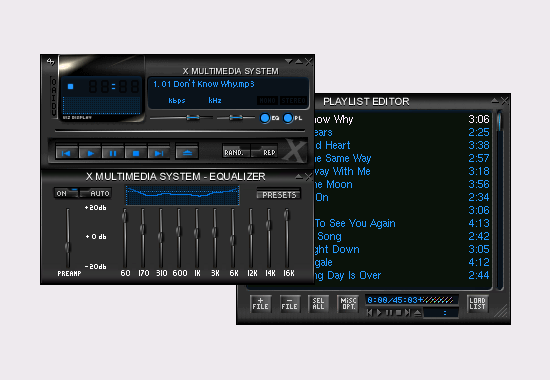
Task: Click the 170 Hz equalizer band slider
Action: tap(142, 239)
